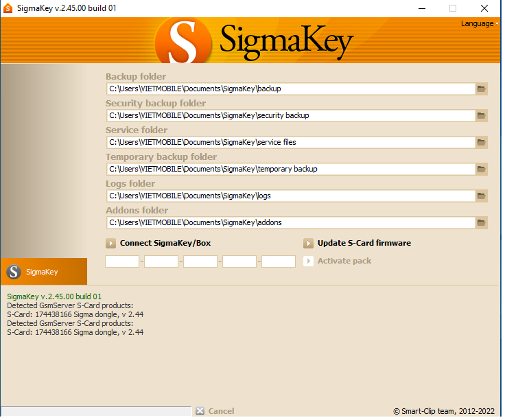Click the first 'Detected GsmServer S-Card products:' log line

[70, 305]
